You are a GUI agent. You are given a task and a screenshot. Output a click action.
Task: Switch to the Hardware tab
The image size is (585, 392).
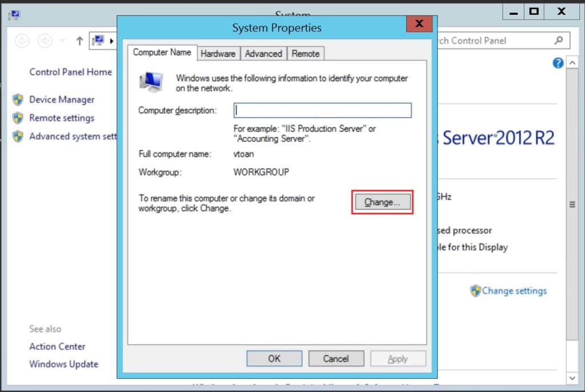218,53
